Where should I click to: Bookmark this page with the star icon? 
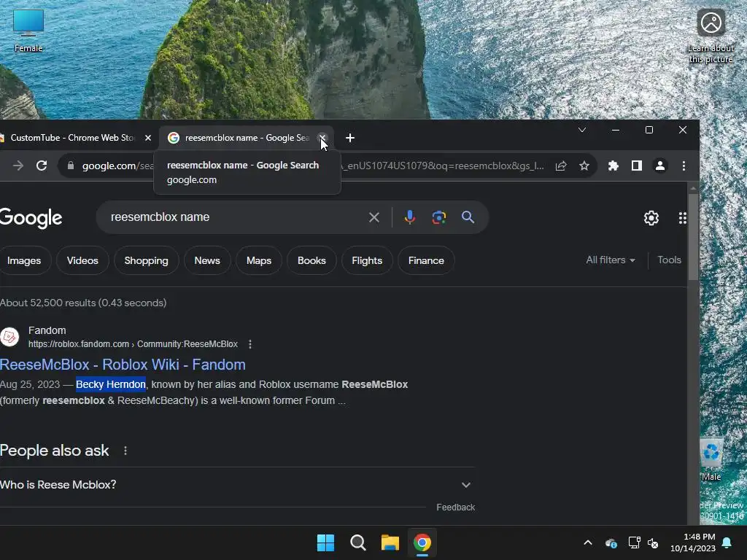[x=584, y=166]
